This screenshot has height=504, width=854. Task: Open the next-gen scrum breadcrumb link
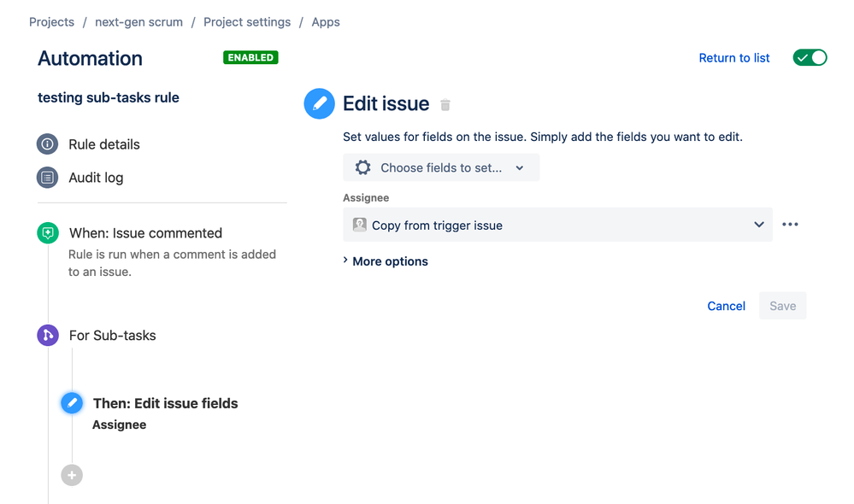click(138, 22)
